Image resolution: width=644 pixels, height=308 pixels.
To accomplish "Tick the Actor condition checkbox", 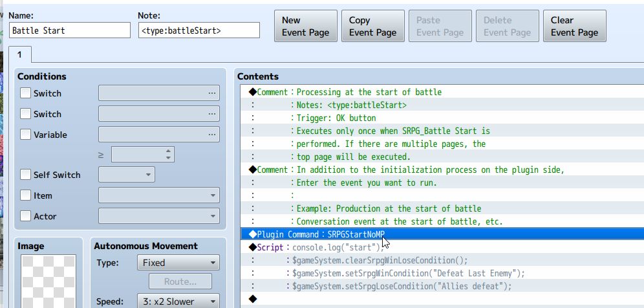I will click(x=25, y=216).
